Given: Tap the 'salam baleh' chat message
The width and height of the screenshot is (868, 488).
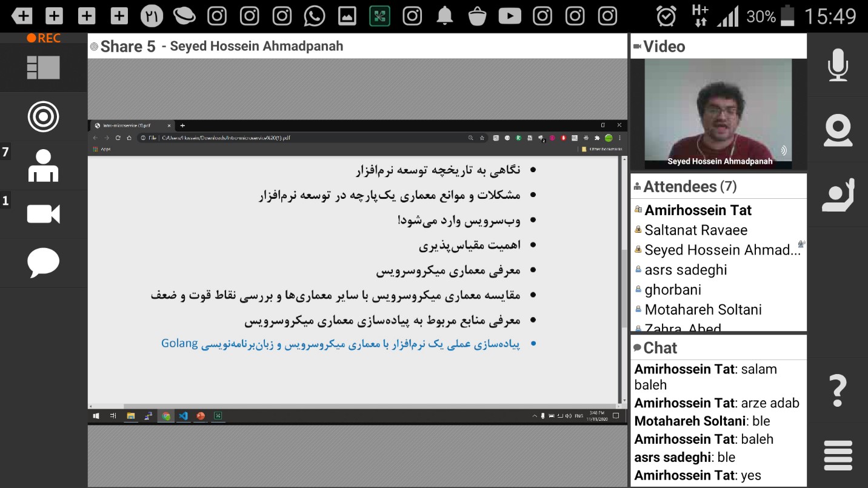Looking at the screenshot, I should [706, 377].
